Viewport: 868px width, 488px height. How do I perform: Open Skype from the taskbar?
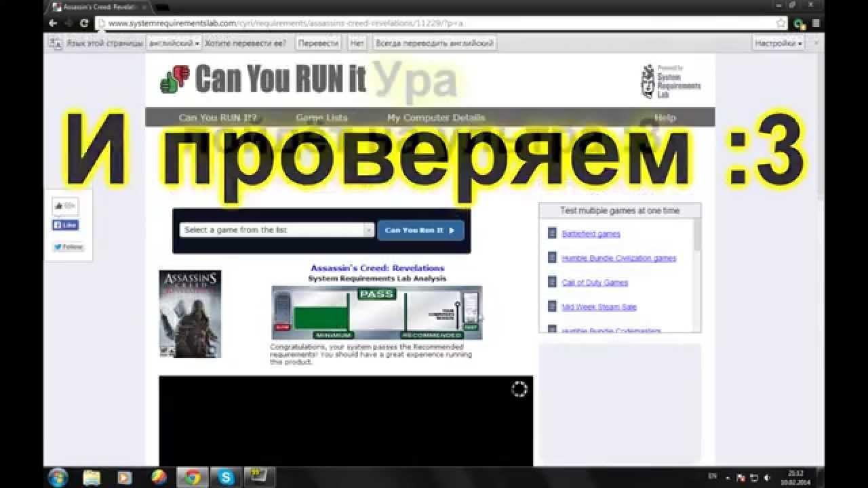(x=226, y=477)
